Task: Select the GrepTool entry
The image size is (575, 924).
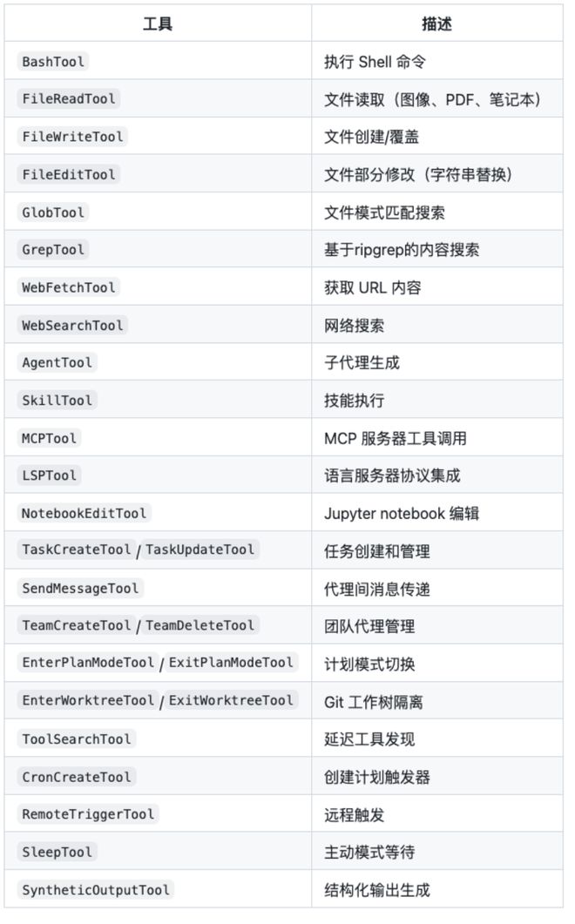Action: [x=53, y=250]
